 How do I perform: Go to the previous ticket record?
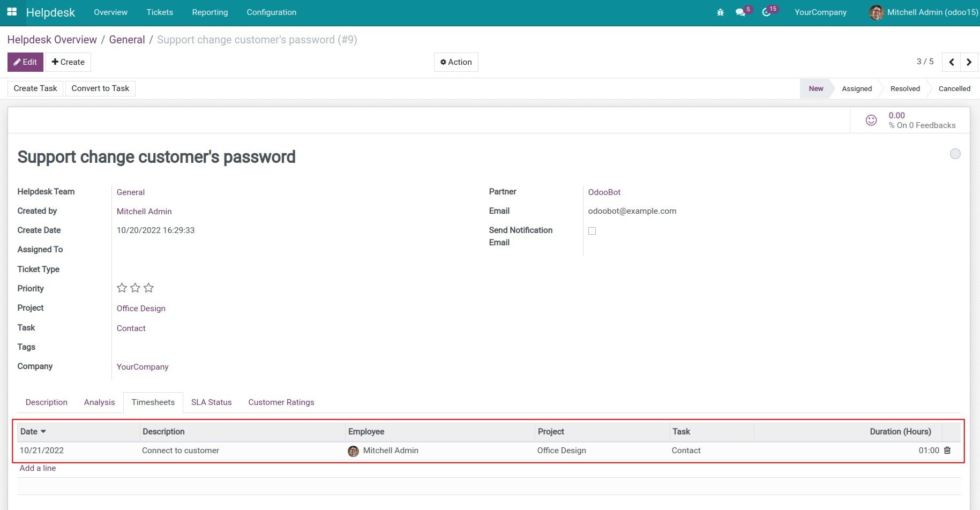952,62
